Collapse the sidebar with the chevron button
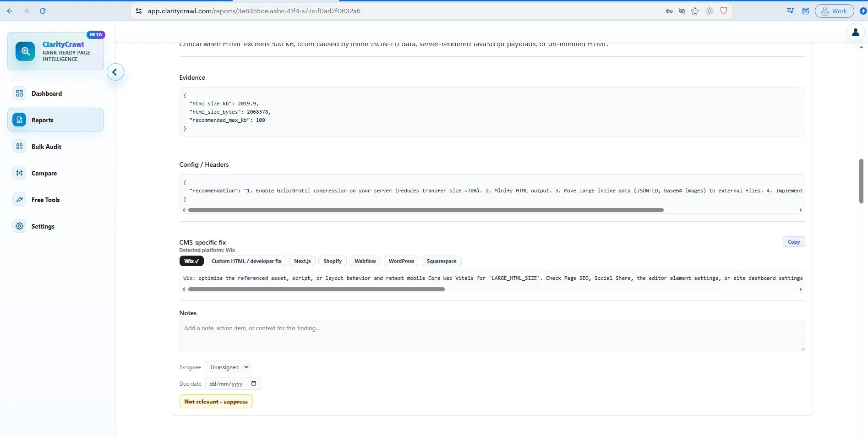The width and height of the screenshot is (868, 437). (x=115, y=72)
